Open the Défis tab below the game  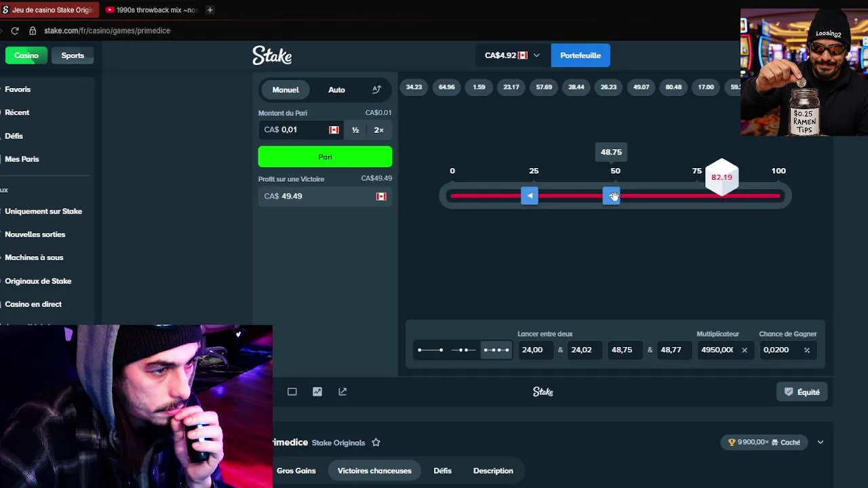click(x=442, y=470)
